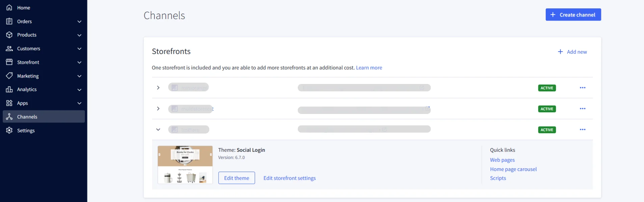Click the 'Quick links' heading
644x202 pixels.
click(x=502, y=150)
